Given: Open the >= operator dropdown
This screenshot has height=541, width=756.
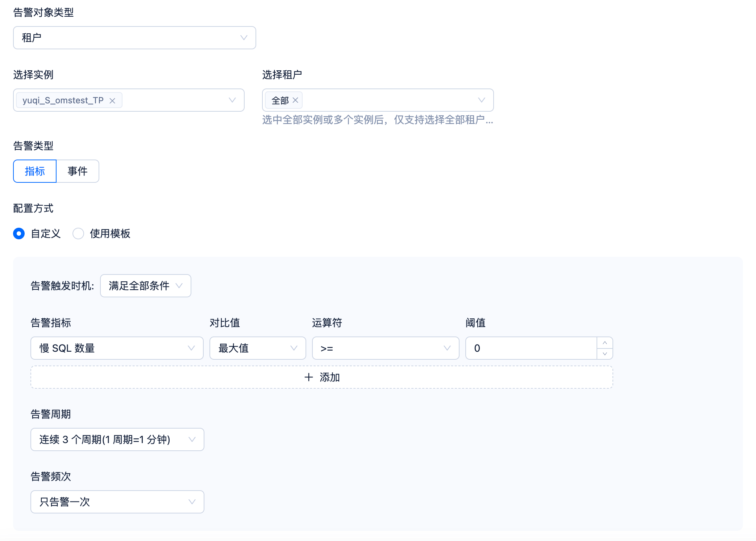Looking at the screenshot, I should tap(385, 348).
